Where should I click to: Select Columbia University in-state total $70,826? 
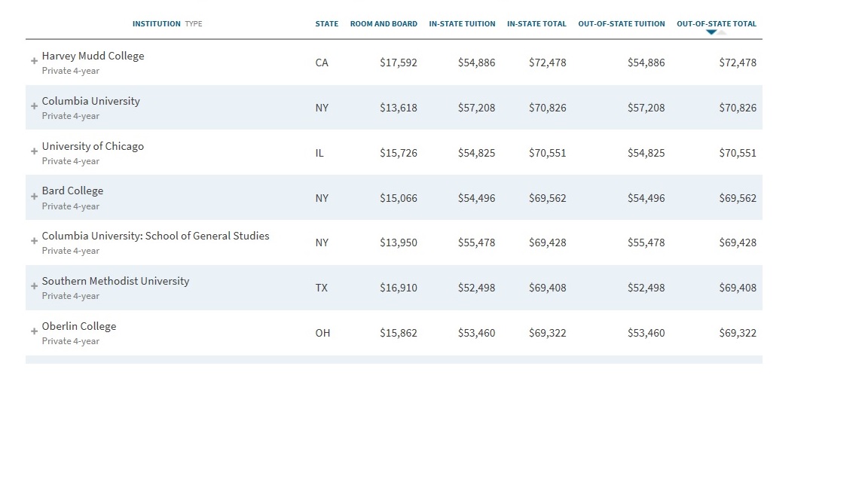pos(548,108)
